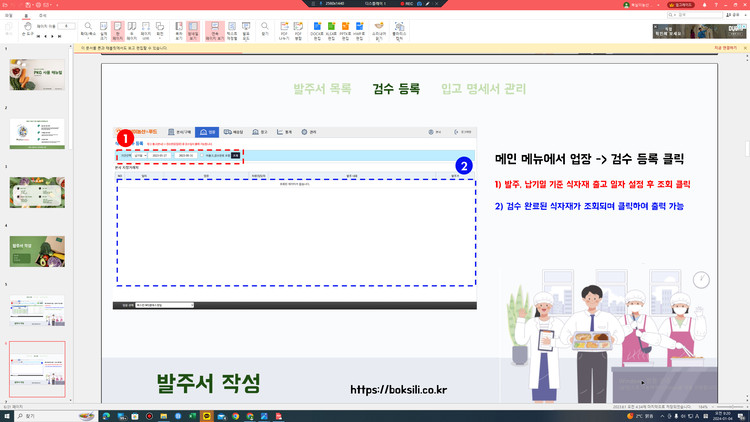Convert to XLSX for editing
The image size is (750, 422).
point(331,31)
